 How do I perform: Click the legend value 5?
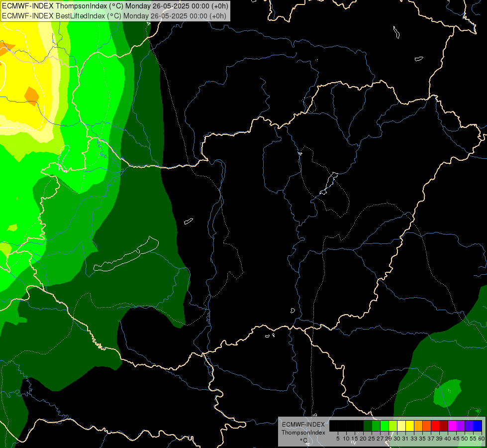[x=338, y=439]
